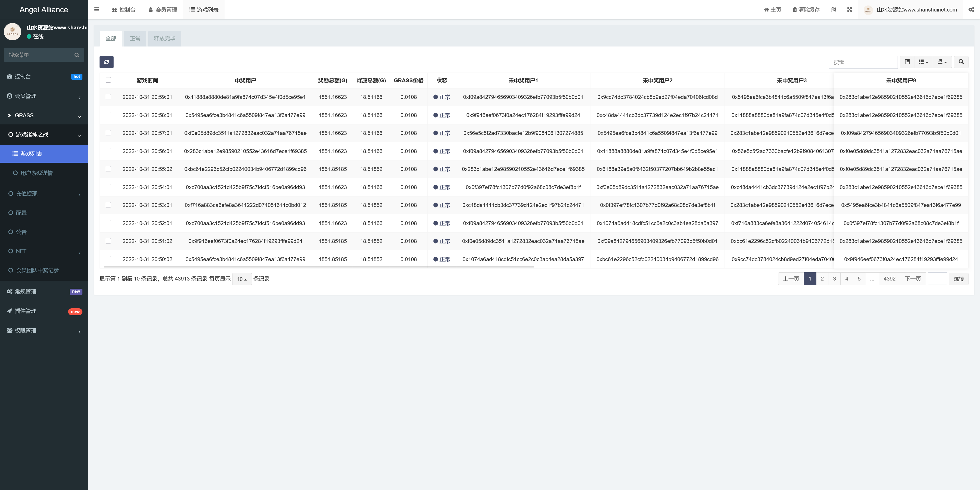The width and height of the screenshot is (980, 490).
Task: Click the search magnifier icon in toolbar
Action: point(961,62)
